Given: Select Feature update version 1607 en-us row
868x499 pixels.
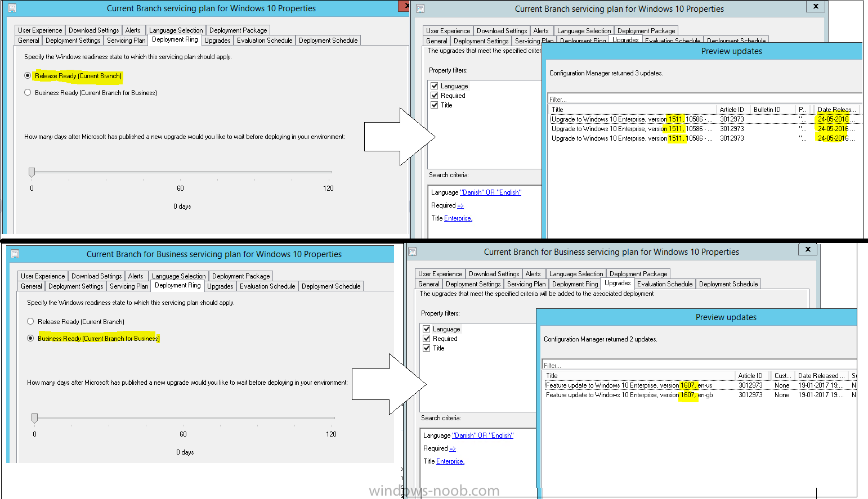Looking at the screenshot, I should (x=700, y=385).
